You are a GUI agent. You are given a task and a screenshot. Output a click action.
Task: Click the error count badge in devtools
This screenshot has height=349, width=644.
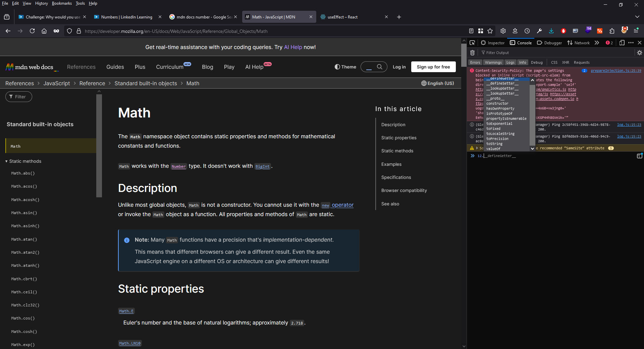coord(609,43)
